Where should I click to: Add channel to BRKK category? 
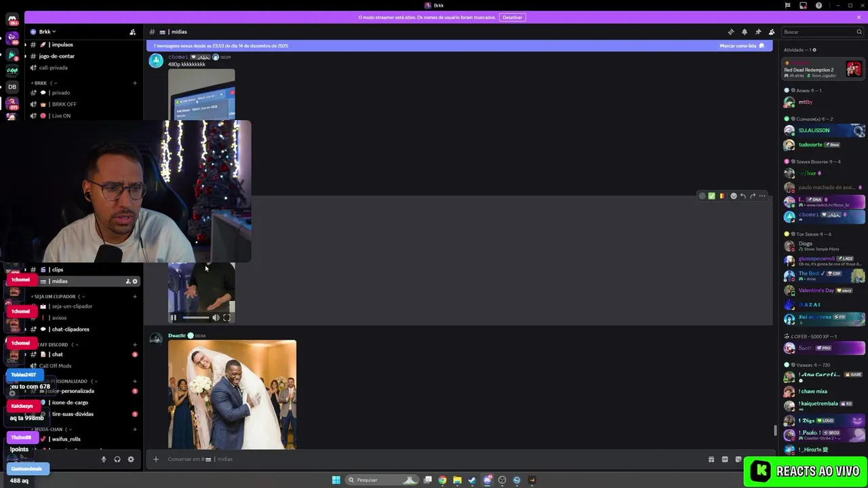[134, 83]
